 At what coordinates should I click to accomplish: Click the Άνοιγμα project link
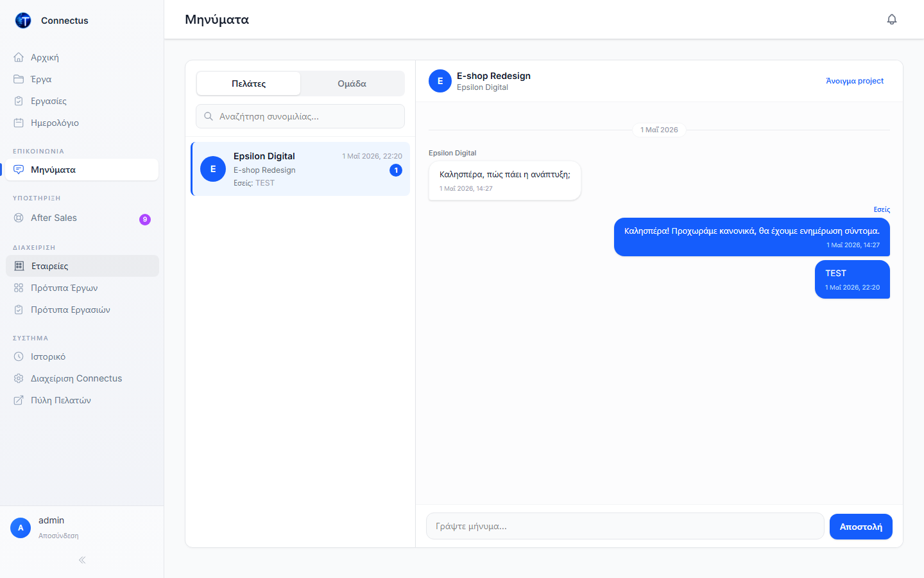(x=855, y=81)
